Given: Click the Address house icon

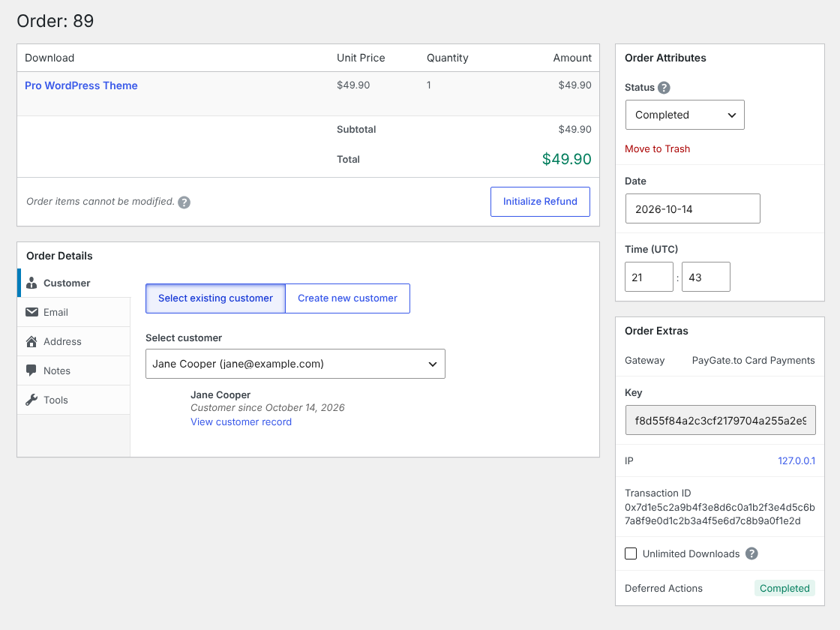Looking at the screenshot, I should click(x=31, y=341).
